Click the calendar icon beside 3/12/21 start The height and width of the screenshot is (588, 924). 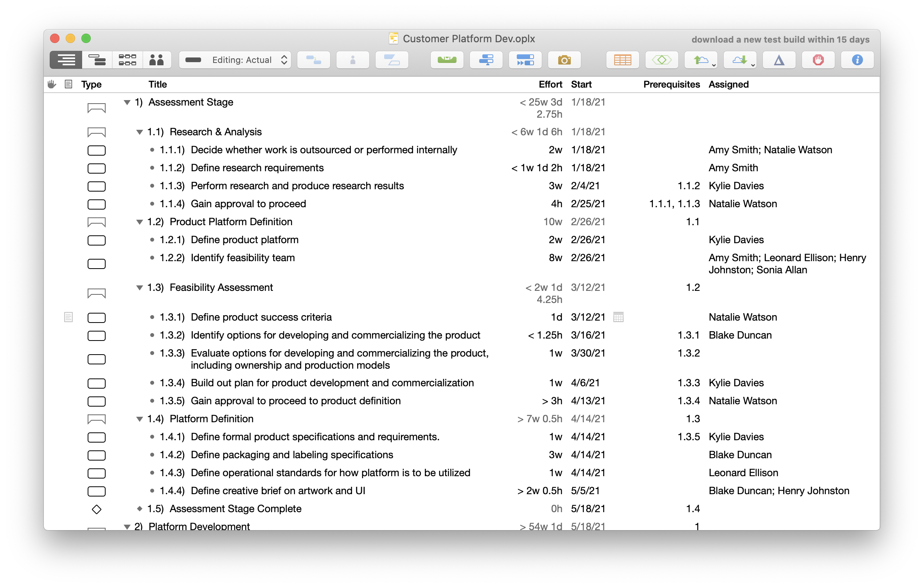coord(618,317)
